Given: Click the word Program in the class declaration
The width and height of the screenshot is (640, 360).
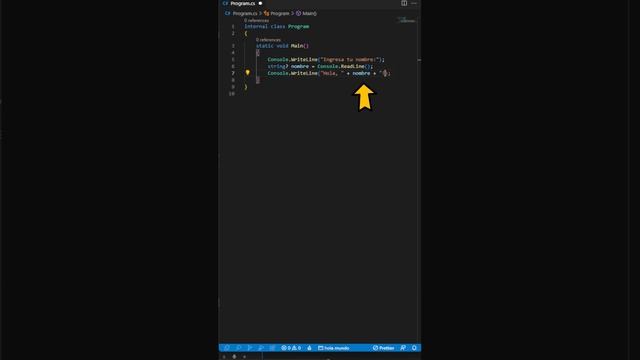Looking at the screenshot, I should point(298,27).
